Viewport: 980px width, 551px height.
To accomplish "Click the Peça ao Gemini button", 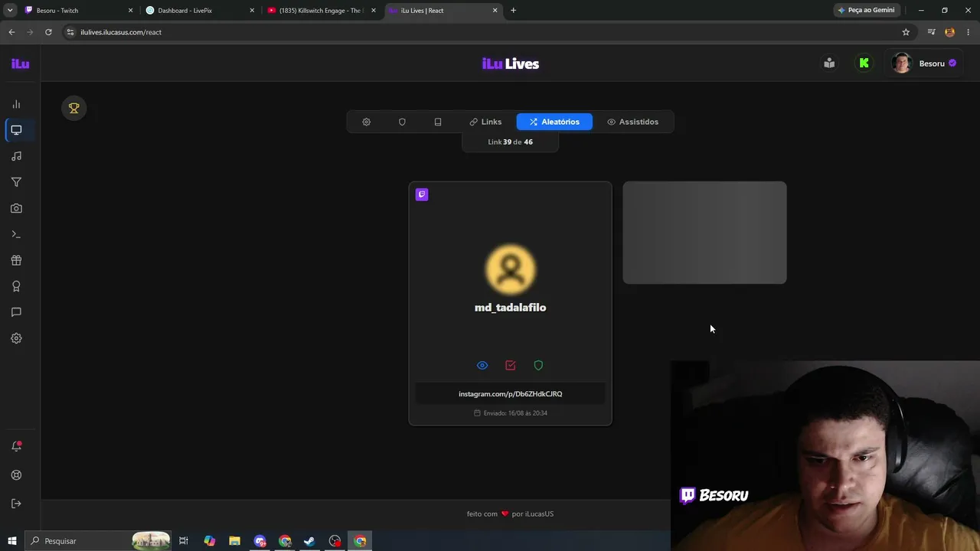I will point(866,11).
